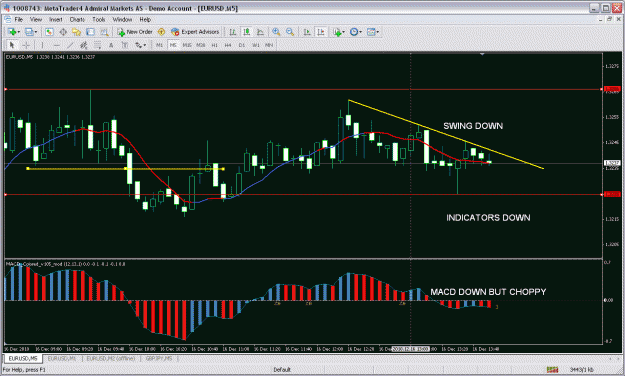Select the Vertical Line drawing tool

tap(43, 45)
